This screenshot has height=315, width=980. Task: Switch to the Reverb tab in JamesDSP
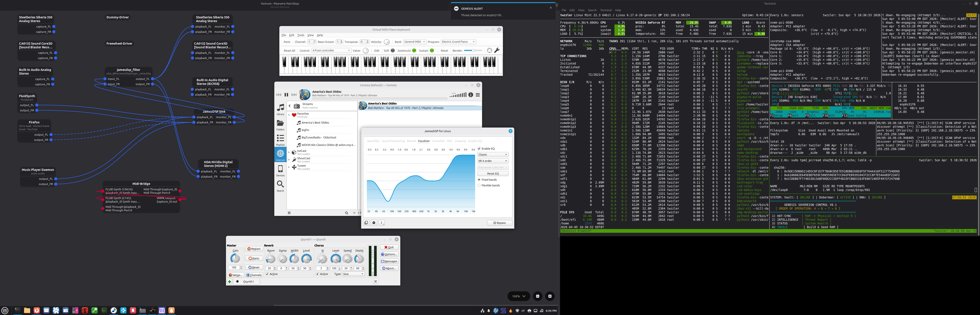(411, 141)
